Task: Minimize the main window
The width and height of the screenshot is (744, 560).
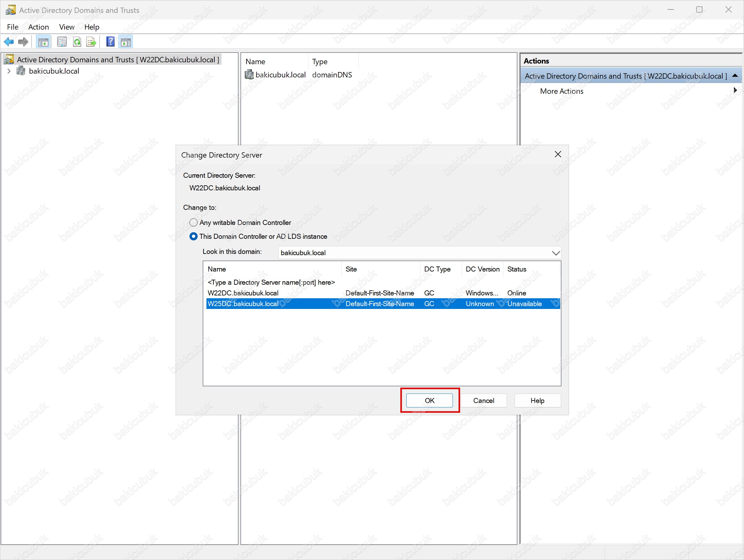Action: coord(671,10)
